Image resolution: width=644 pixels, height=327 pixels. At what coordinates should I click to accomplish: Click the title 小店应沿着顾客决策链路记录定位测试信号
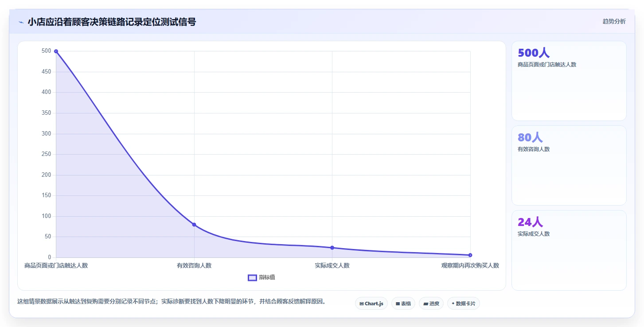[112, 22]
